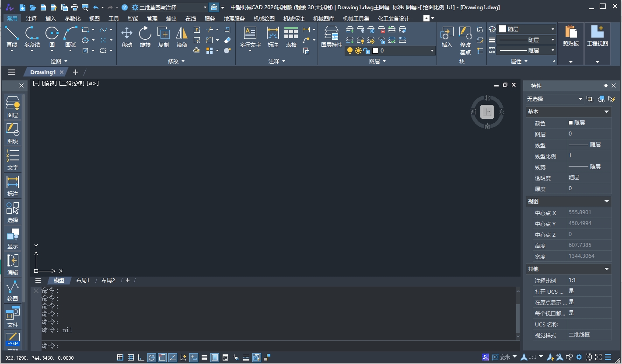Toggle the layer on/off lightbulb icon
Screen dimensions: 622x364
[349, 51]
